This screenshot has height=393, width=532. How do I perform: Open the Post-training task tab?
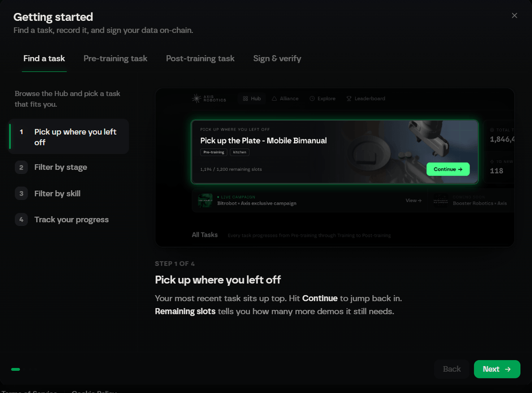200,58
